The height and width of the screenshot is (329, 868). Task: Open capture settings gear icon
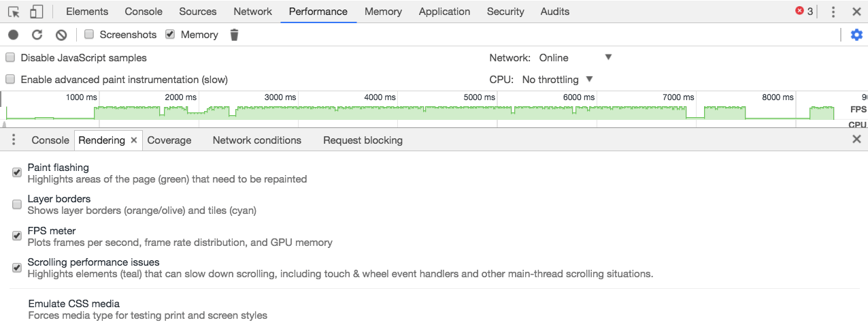tap(856, 35)
